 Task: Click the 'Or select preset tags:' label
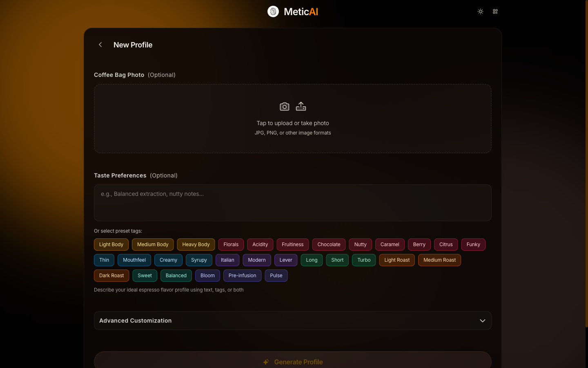[118, 231]
